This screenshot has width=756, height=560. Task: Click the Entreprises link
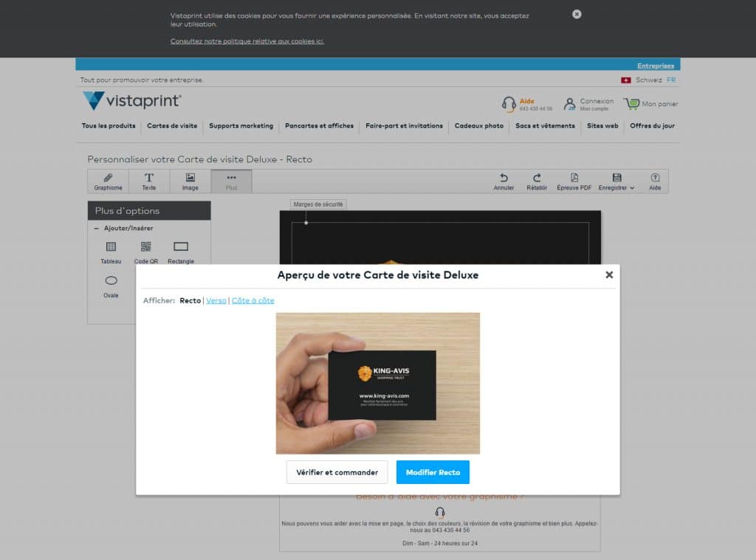pos(656,66)
